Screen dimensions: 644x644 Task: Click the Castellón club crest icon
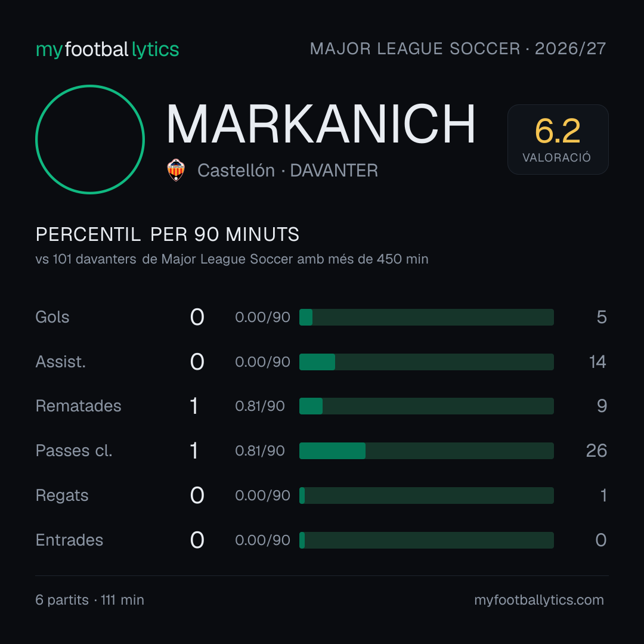[x=176, y=170]
